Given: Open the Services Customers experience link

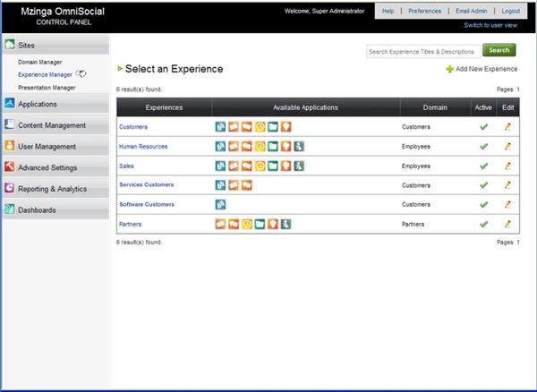Looking at the screenshot, I should (x=146, y=184).
